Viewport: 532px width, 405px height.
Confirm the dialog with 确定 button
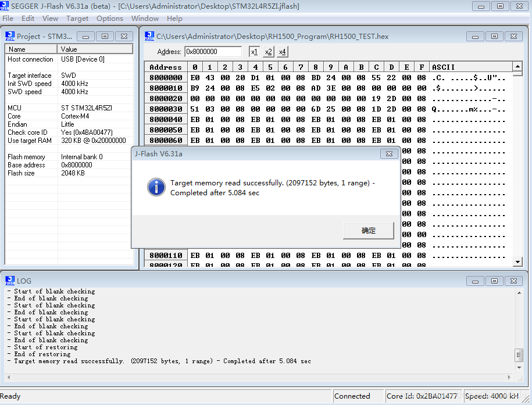pos(369,231)
